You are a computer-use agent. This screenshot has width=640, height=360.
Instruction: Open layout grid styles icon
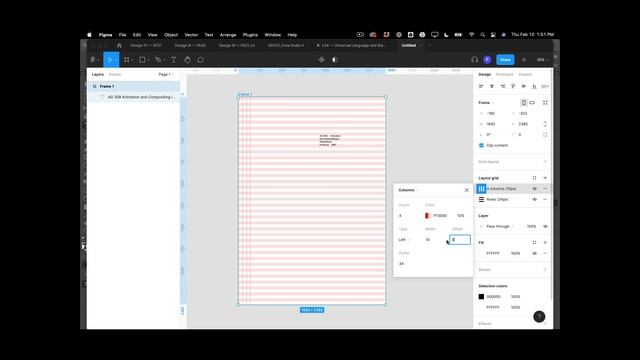coord(534,178)
